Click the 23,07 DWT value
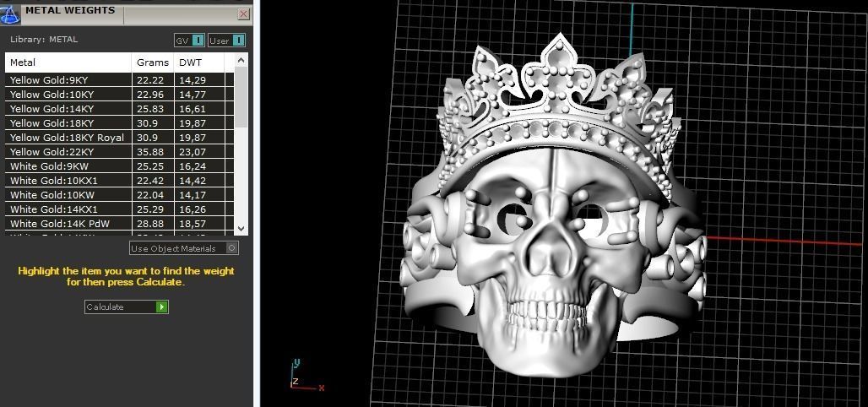 [192, 152]
